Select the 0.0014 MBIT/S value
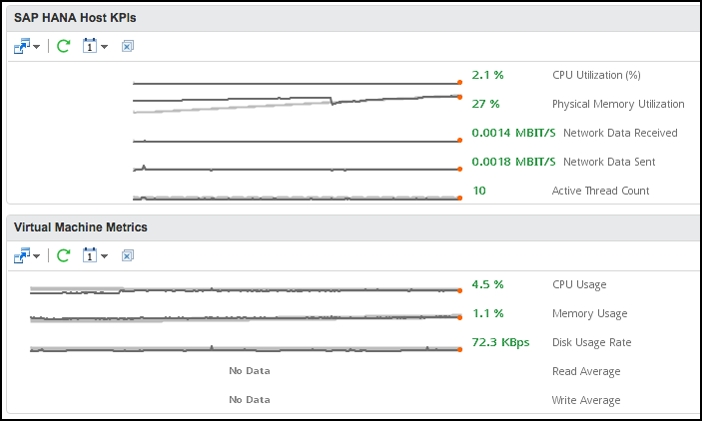 coord(514,133)
